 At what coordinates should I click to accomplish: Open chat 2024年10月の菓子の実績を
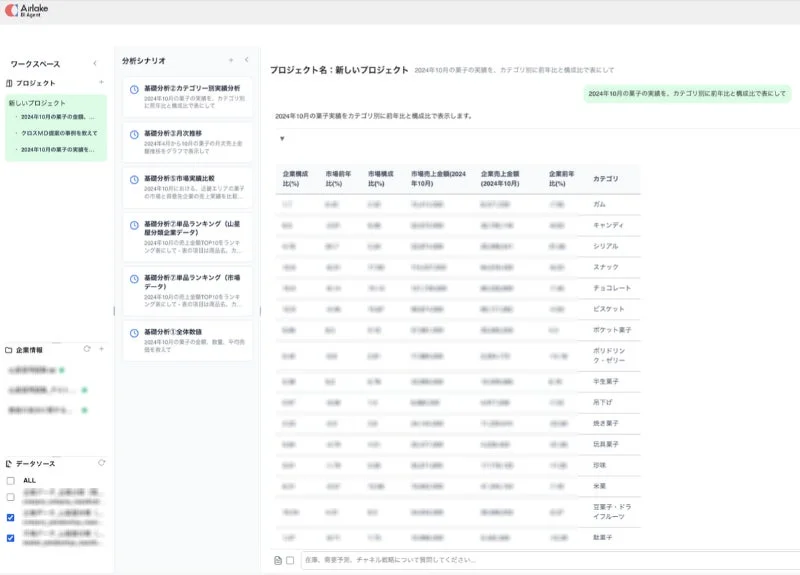(57, 149)
